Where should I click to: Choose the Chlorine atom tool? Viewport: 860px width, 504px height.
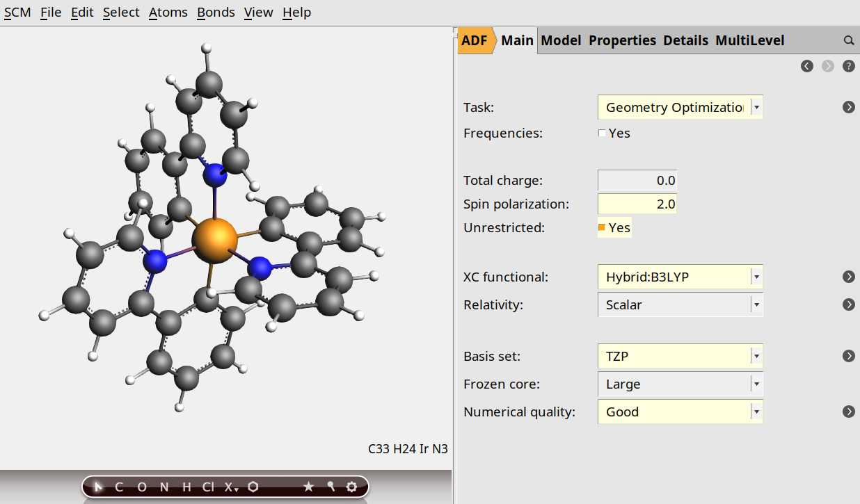[x=208, y=487]
